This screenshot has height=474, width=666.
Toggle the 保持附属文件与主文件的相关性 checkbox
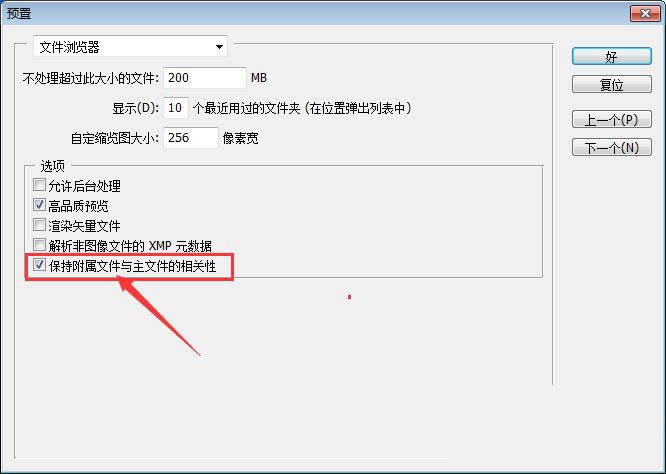pyautogui.click(x=39, y=265)
